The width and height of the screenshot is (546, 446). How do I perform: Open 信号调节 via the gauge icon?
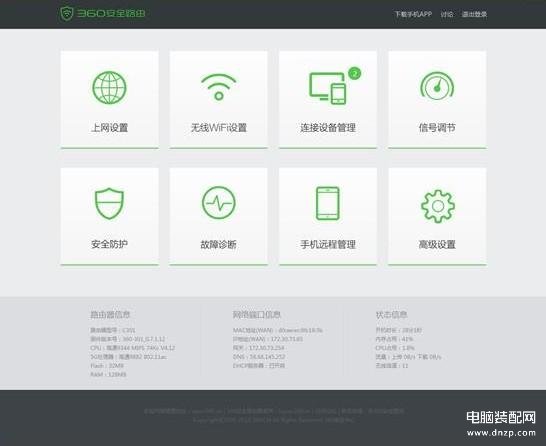(437, 86)
